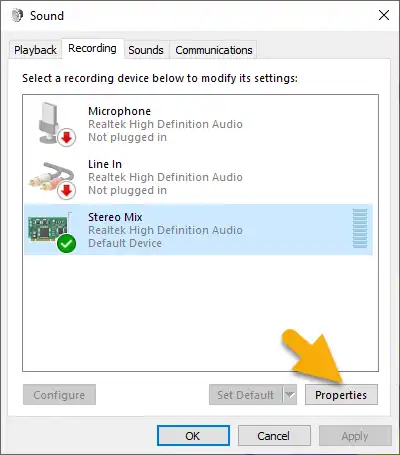Open Properties for the selected device

click(x=341, y=395)
